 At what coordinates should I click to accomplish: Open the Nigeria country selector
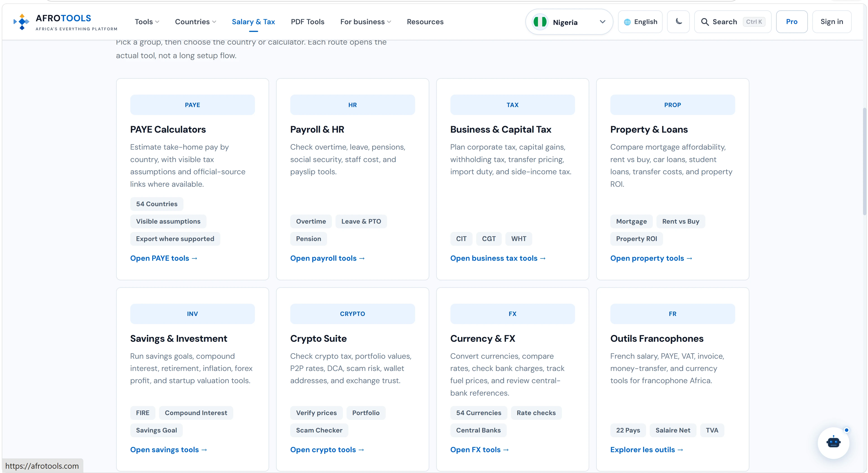tap(569, 22)
